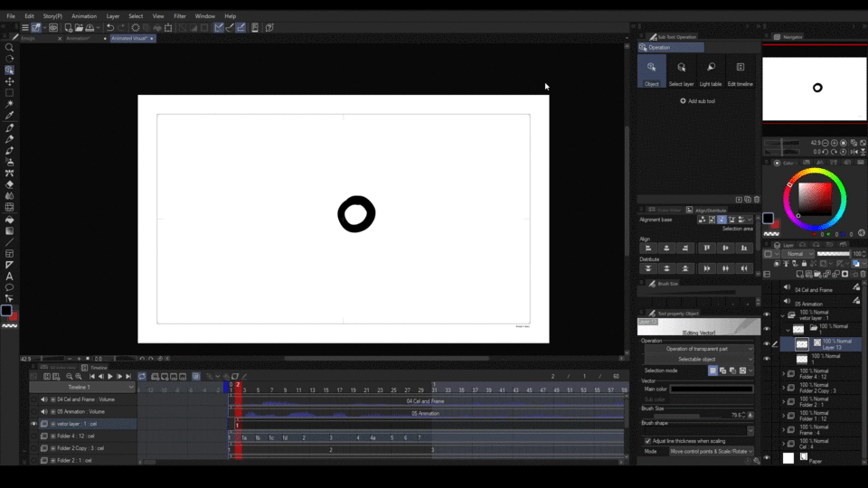The height and width of the screenshot is (488, 868).
Task: Choose the Edit timeline sub tool
Action: (740, 71)
